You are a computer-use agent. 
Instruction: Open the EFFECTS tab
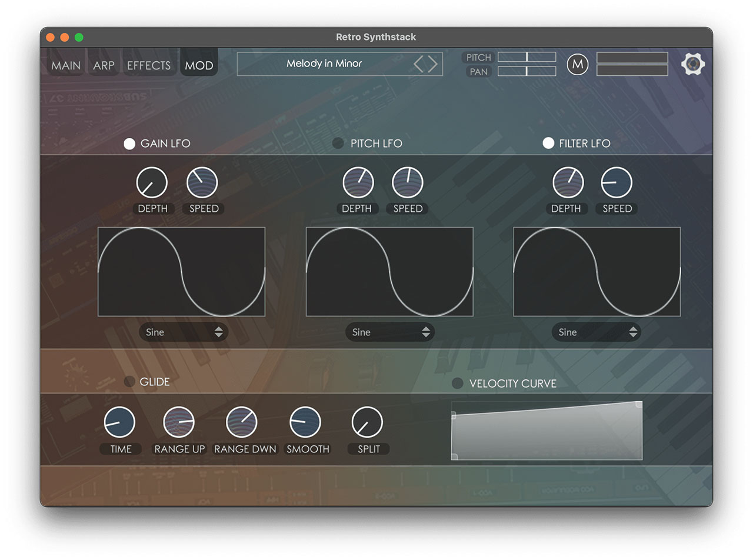click(148, 65)
